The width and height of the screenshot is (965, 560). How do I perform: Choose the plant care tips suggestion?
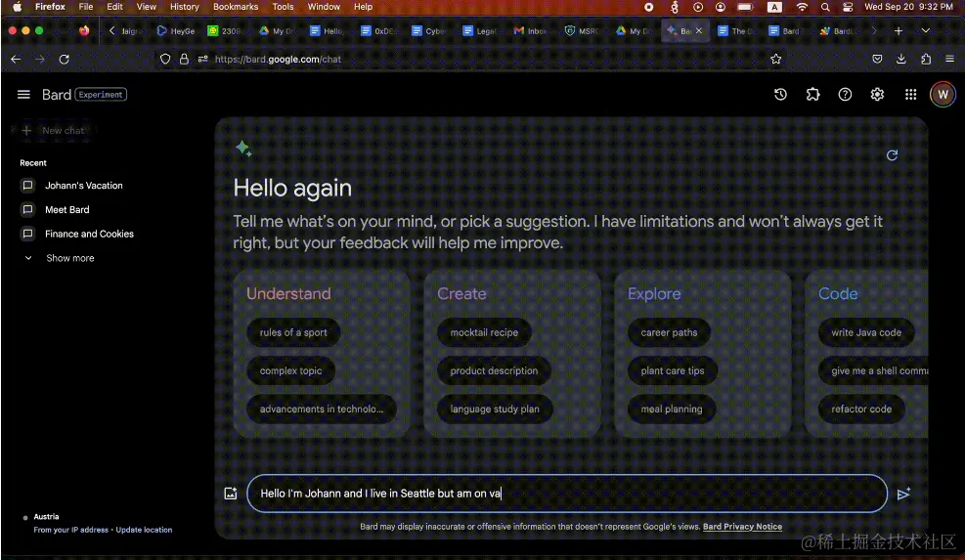point(672,370)
